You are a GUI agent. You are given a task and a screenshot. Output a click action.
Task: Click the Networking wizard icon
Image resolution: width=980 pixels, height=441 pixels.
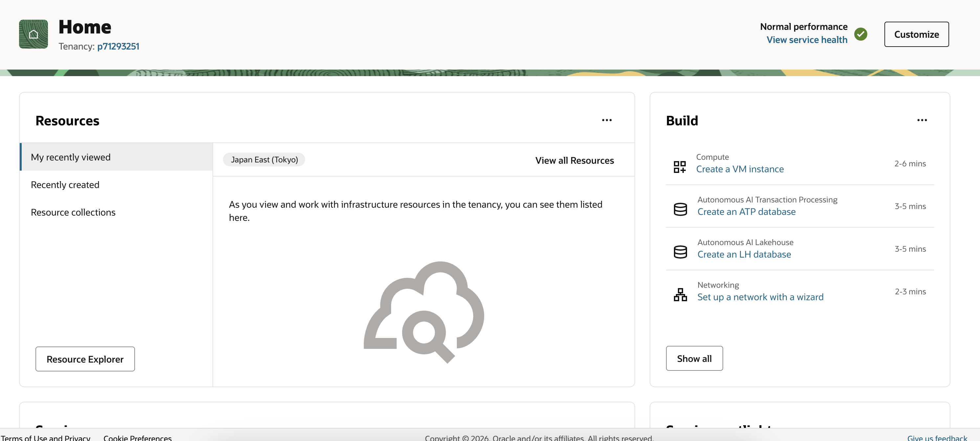(680, 295)
